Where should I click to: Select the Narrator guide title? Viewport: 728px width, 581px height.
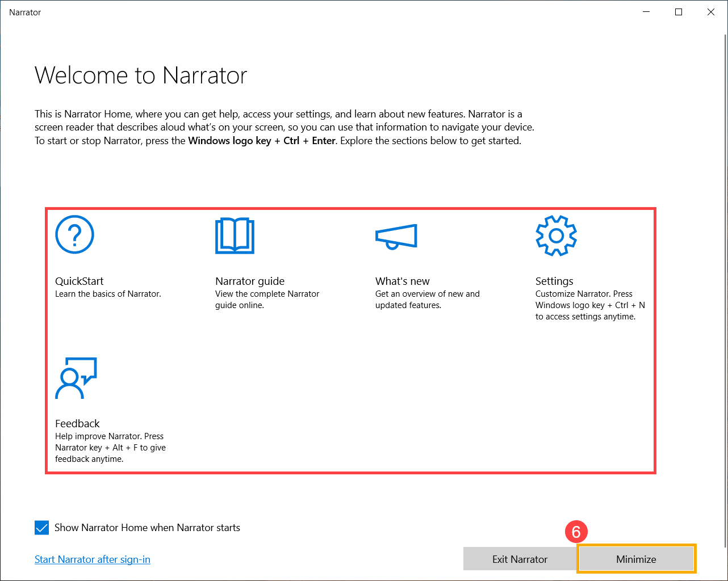point(250,281)
